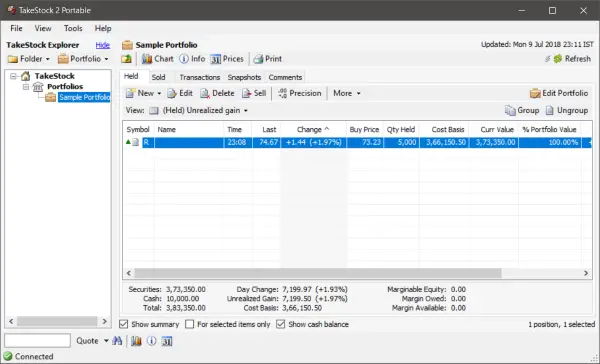Select the Held tab
The image size is (600, 364).
(131, 76)
